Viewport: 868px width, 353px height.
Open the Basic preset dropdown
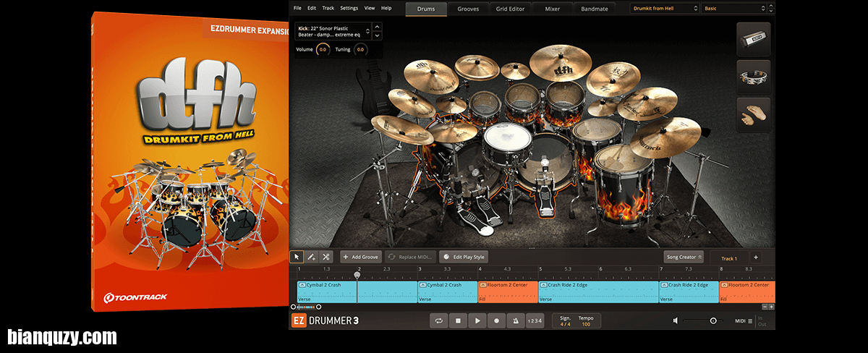[x=733, y=8]
